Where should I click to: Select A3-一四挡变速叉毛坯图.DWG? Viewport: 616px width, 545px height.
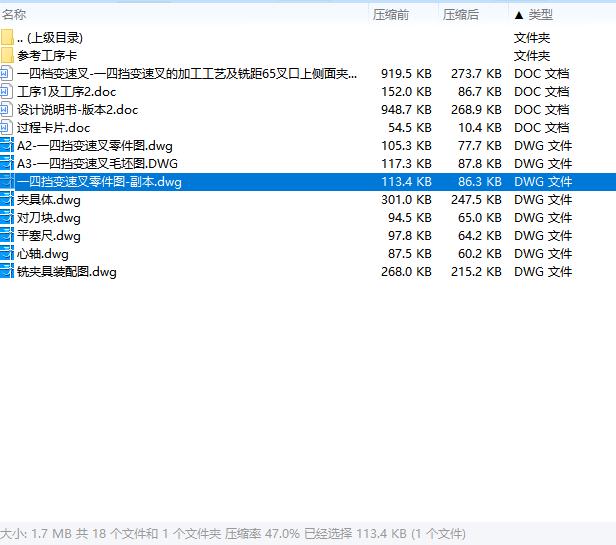[97, 164]
